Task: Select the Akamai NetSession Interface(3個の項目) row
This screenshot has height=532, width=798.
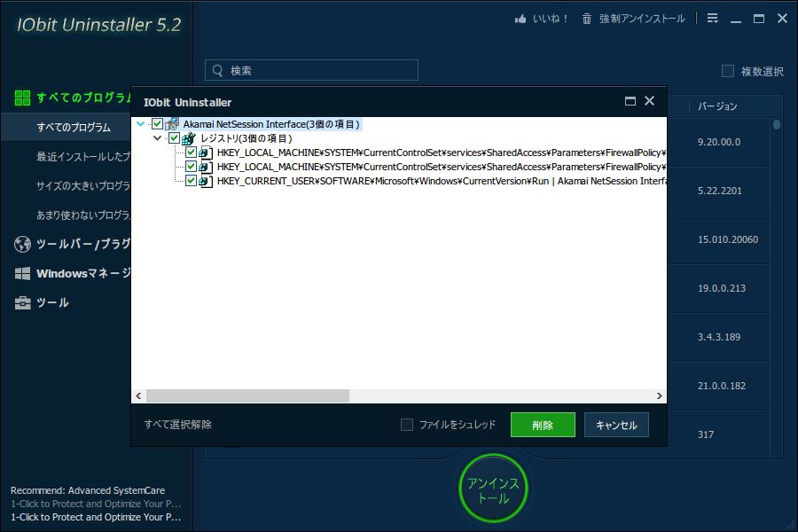Action: click(x=271, y=124)
